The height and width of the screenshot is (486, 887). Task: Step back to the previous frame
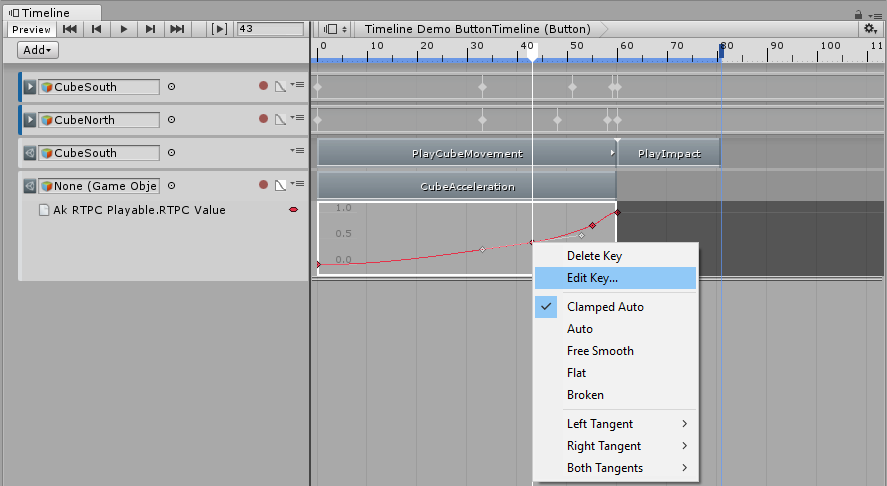click(97, 29)
